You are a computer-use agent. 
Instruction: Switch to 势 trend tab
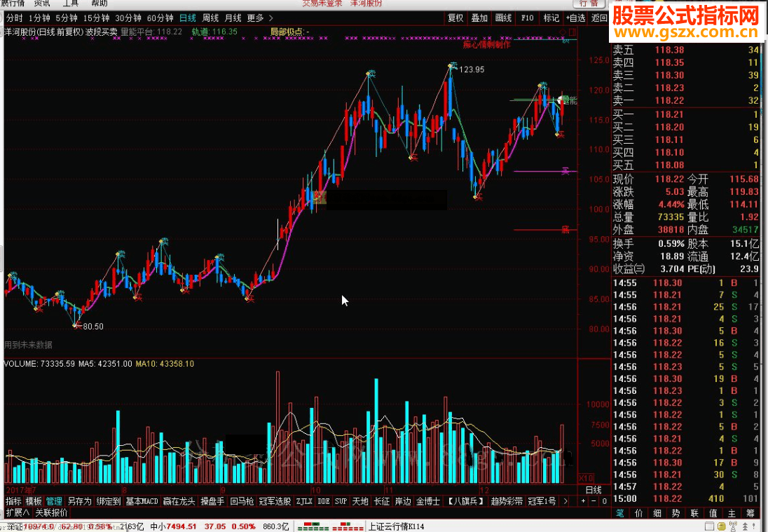click(x=676, y=513)
